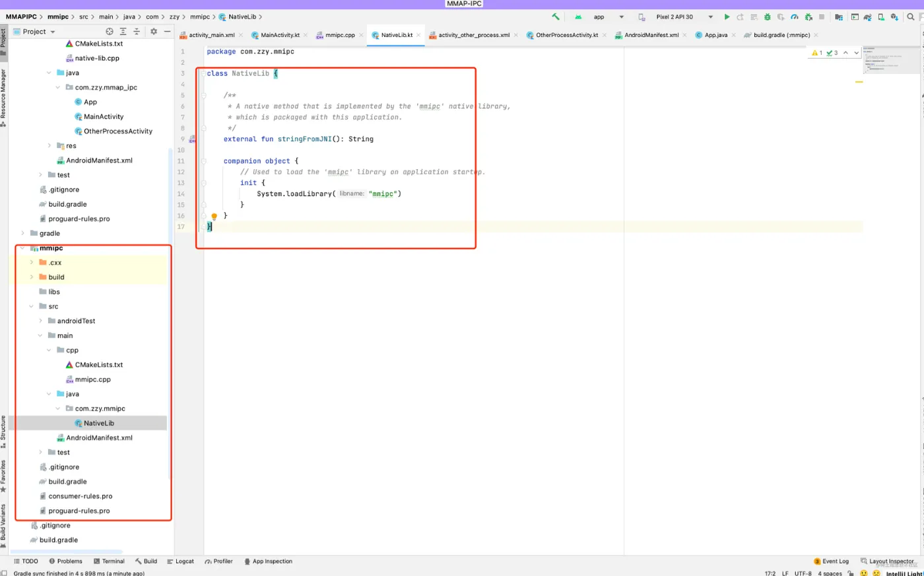Open the app run configuration dropdown
The image size is (924, 576).
click(x=608, y=17)
